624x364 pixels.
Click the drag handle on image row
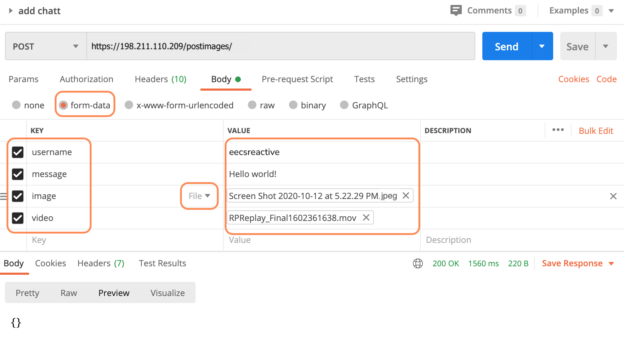pyautogui.click(x=4, y=196)
